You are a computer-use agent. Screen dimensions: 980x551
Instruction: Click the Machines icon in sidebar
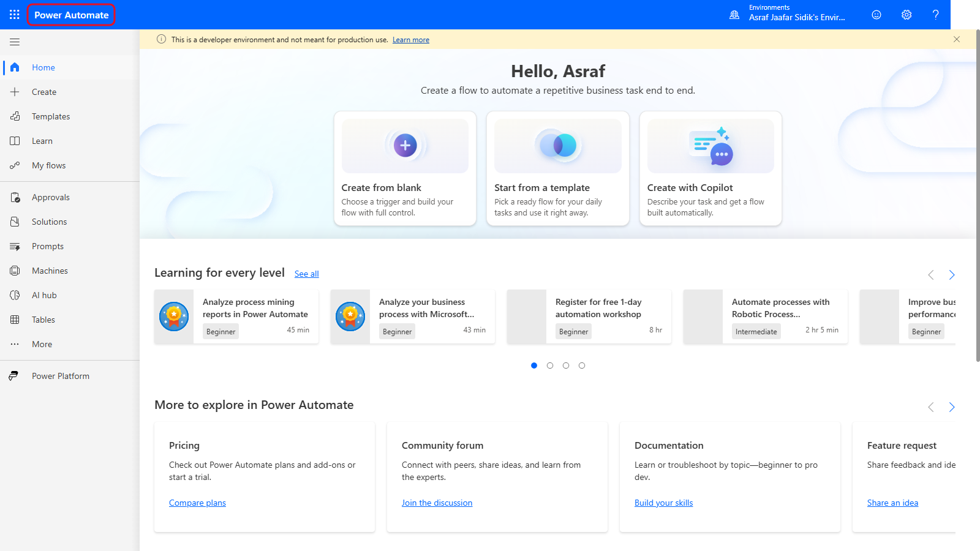(15, 271)
